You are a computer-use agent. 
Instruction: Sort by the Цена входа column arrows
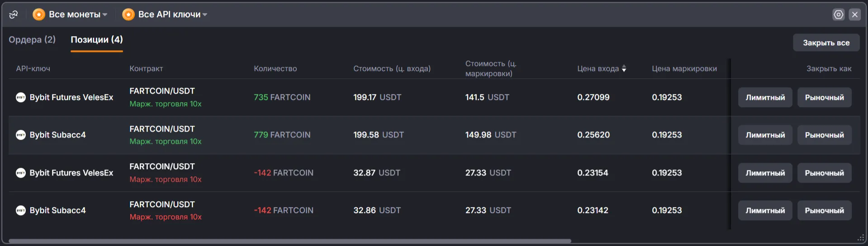(x=624, y=68)
